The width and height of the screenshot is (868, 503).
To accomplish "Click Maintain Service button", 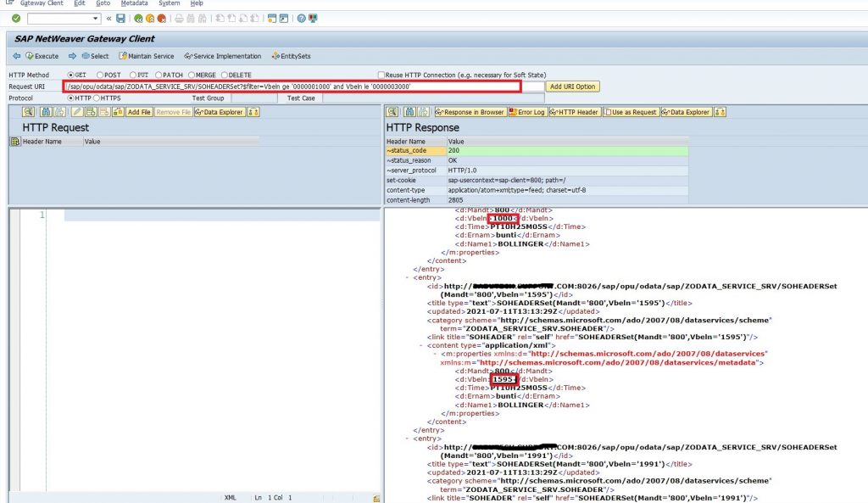I will (x=147, y=56).
